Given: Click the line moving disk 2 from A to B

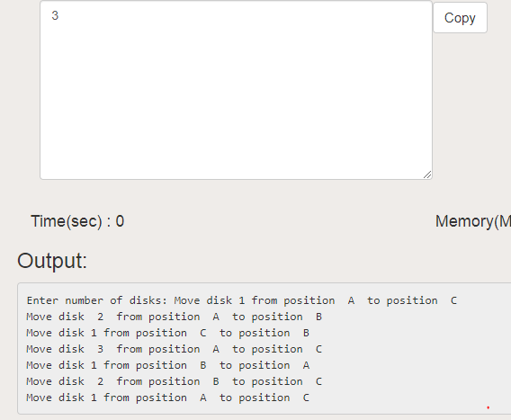Looking at the screenshot, I should pyautogui.click(x=174, y=317).
